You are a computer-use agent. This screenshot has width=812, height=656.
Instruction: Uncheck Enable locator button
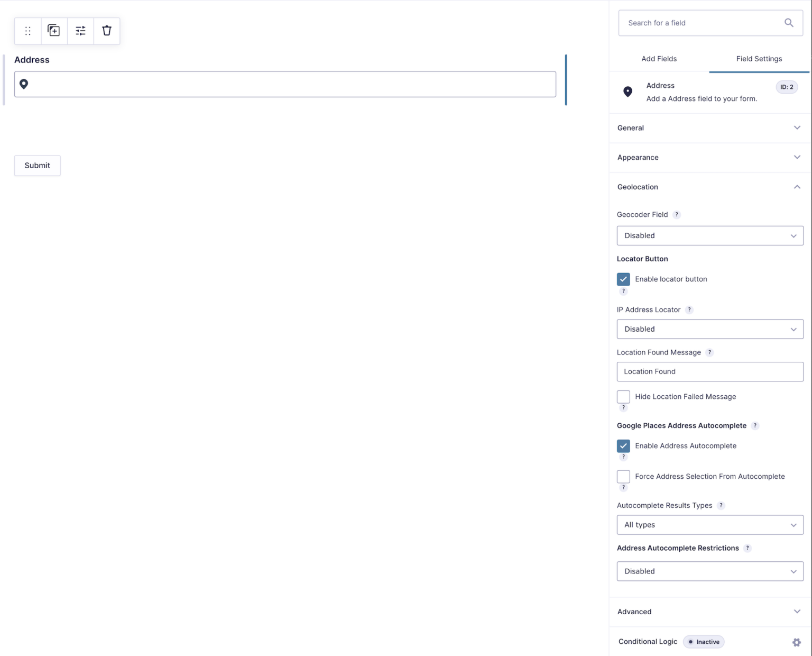(x=623, y=279)
